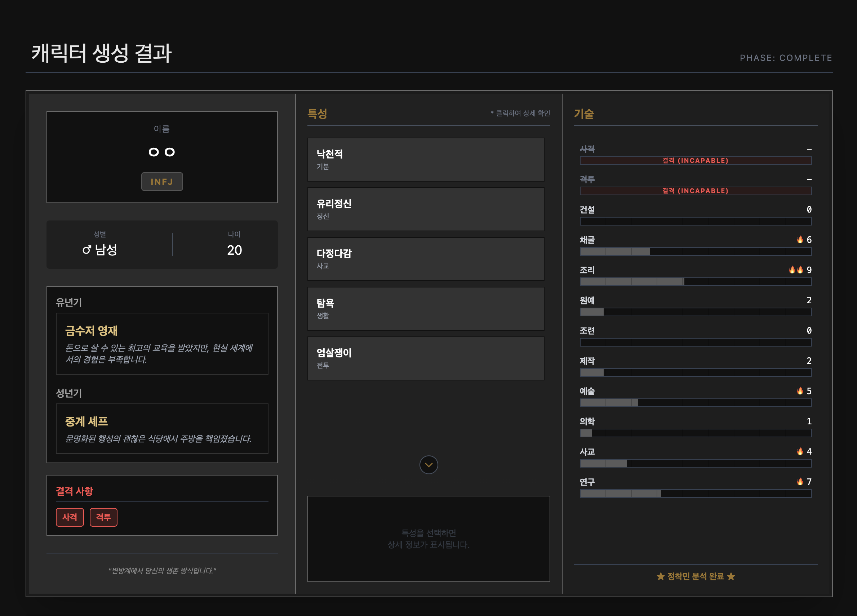Open details for 유리정신 trait
The width and height of the screenshot is (857, 616).
(426, 209)
